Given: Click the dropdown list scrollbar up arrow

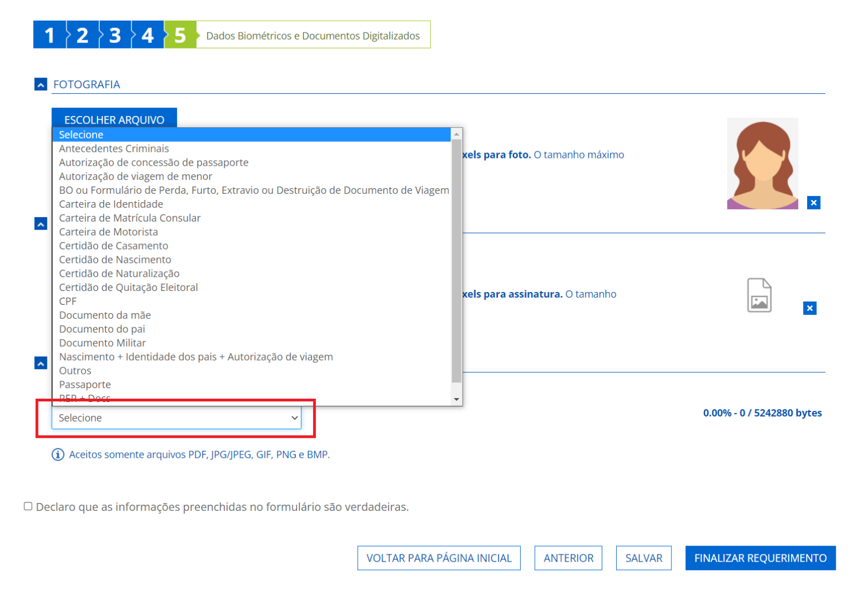Looking at the screenshot, I should point(457,134).
